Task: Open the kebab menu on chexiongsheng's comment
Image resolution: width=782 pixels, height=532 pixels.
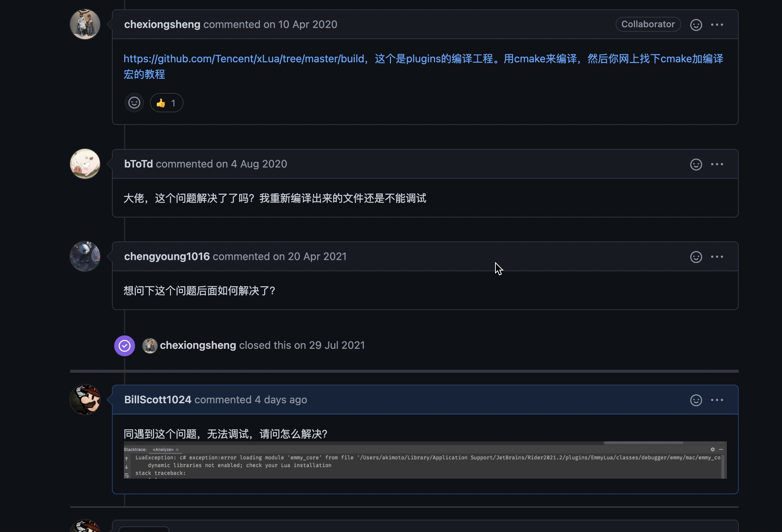Action: 718,24
